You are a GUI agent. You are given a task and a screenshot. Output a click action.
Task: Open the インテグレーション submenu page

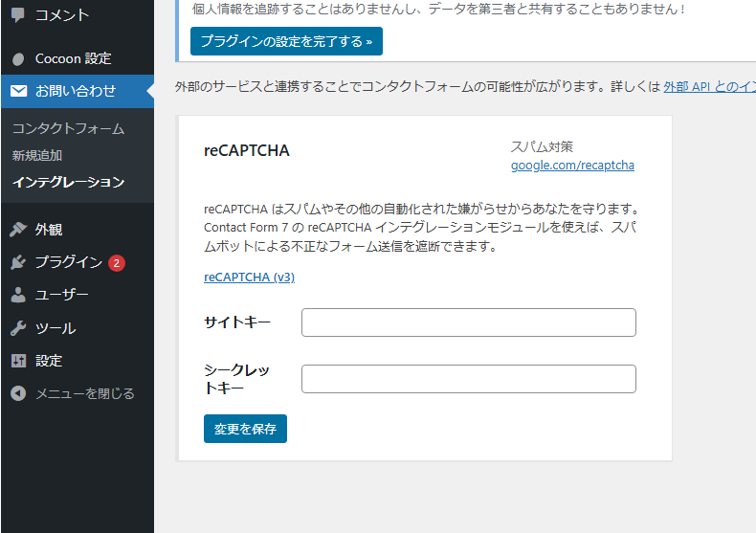coord(68,182)
